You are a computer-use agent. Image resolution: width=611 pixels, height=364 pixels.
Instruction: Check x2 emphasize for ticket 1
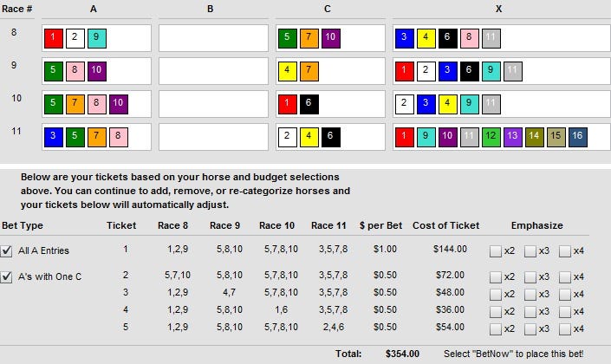point(495,250)
